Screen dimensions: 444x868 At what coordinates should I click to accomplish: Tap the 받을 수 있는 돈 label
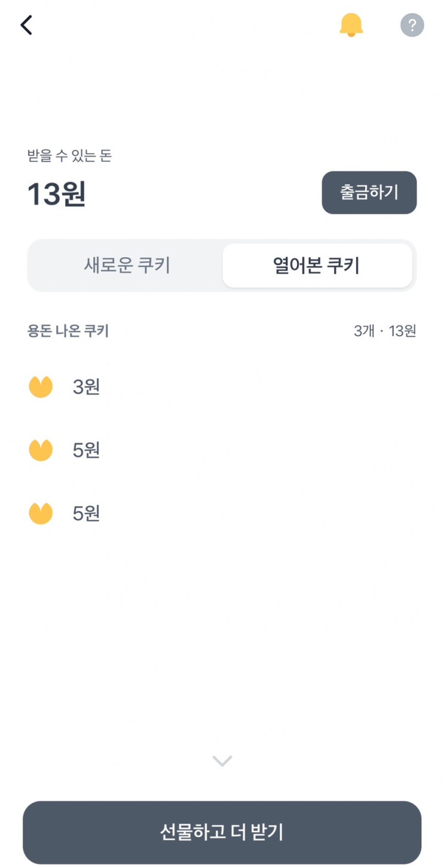tap(69, 156)
